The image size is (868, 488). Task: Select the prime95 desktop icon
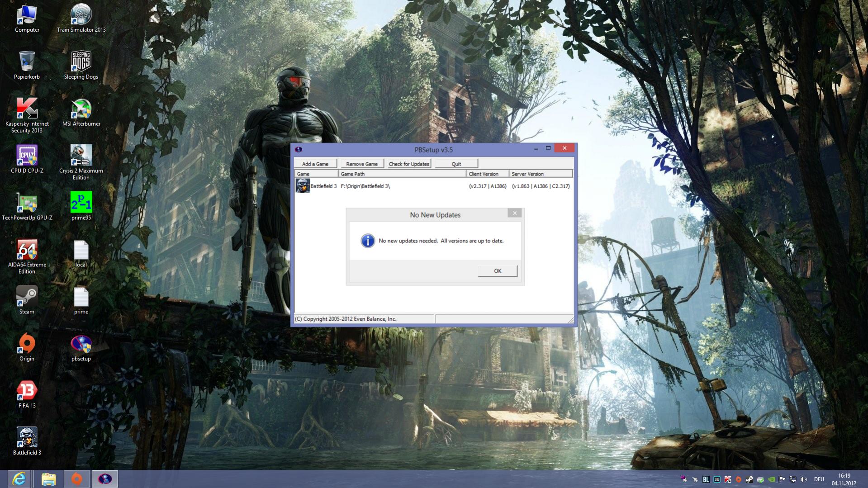(x=81, y=207)
